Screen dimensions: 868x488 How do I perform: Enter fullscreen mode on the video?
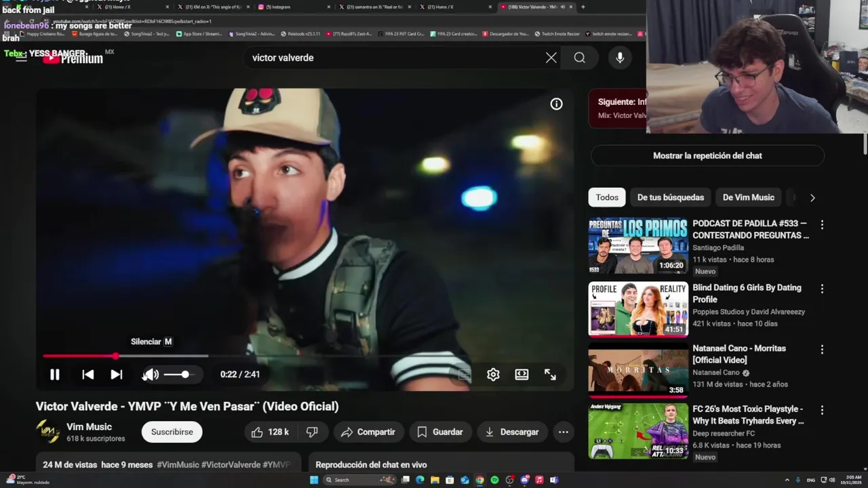click(x=550, y=374)
